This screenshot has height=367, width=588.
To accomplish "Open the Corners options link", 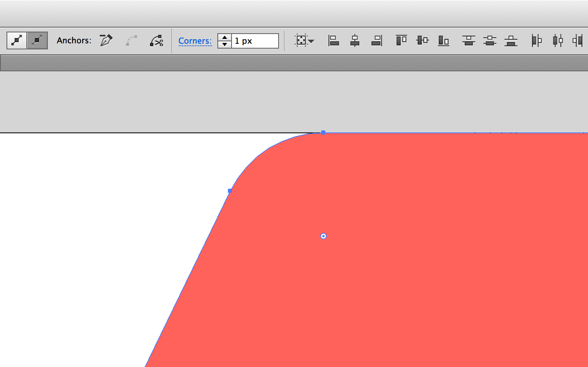I will [x=195, y=41].
